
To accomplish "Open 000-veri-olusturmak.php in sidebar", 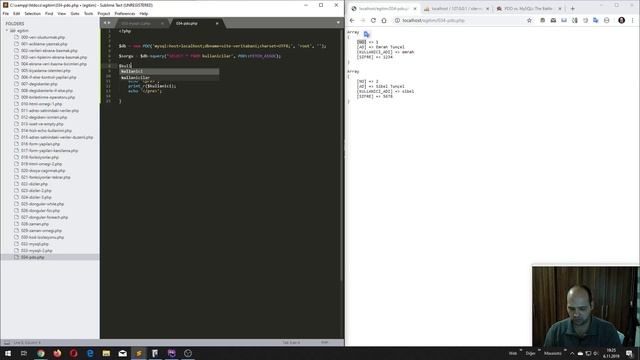I will [43, 37].
